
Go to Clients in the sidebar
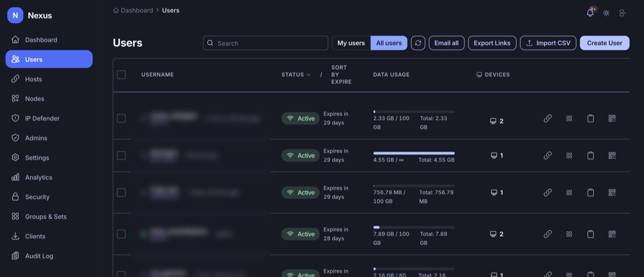pyautogui.click(x=49, y=236)
